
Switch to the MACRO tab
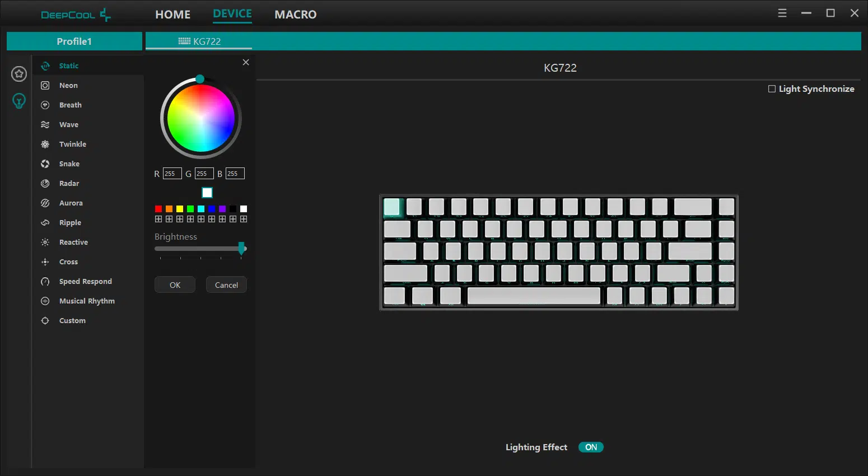295,15
